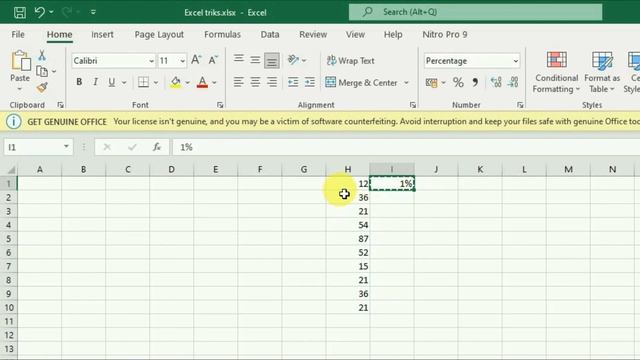Click the Search box in title bar

[476, 12]
